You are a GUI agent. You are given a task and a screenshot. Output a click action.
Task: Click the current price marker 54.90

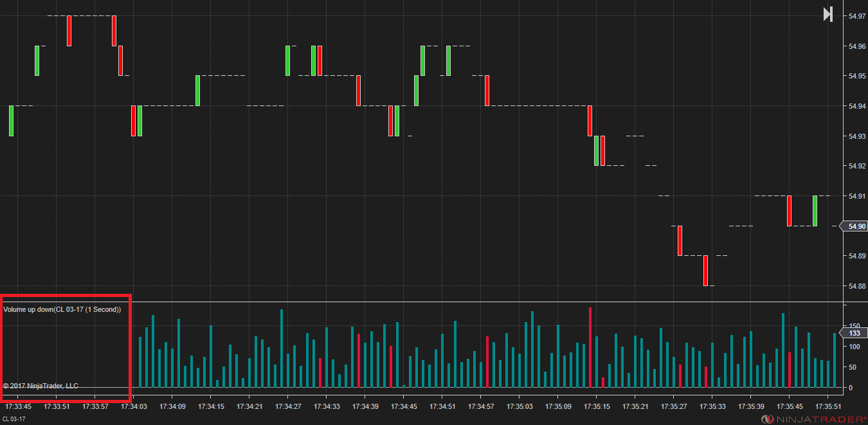click(856, 226)
